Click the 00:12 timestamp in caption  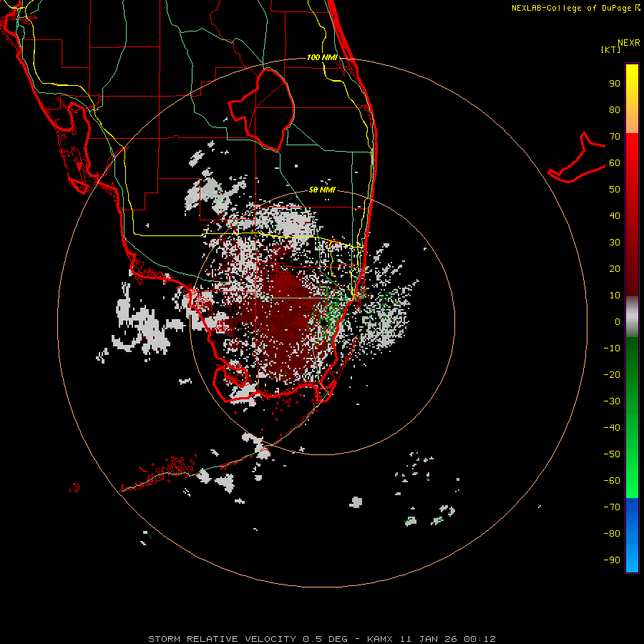click(x=479, y=639)
